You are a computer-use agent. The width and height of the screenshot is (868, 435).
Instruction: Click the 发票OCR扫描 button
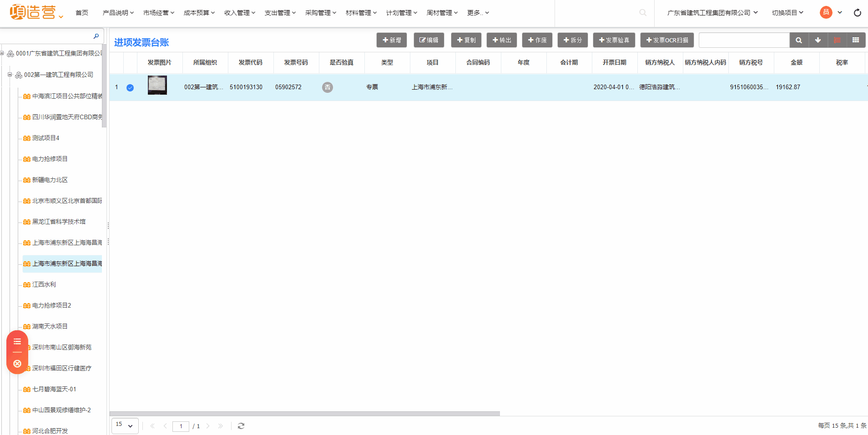(x=667, y=40)
